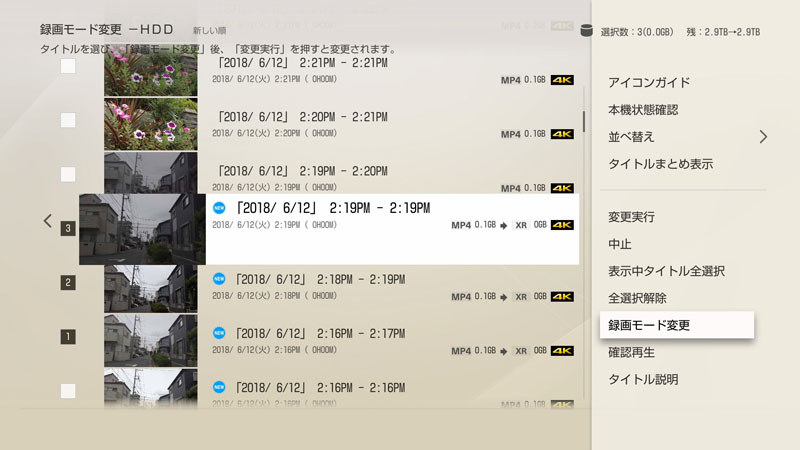Choose 変更実行 to apply changes
This screenshot has height=450, width=800.
click(x=631, y=217)
